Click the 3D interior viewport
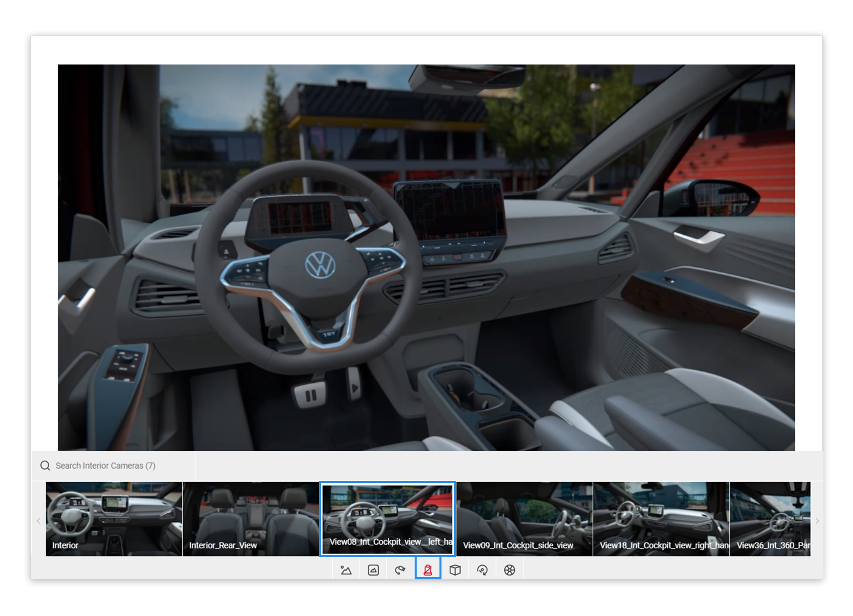 (426, 258)
